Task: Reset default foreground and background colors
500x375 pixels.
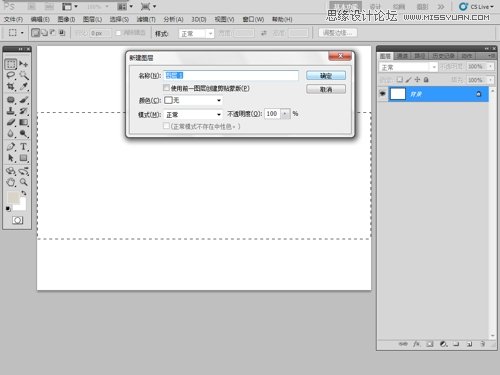Action: (8, 209)
